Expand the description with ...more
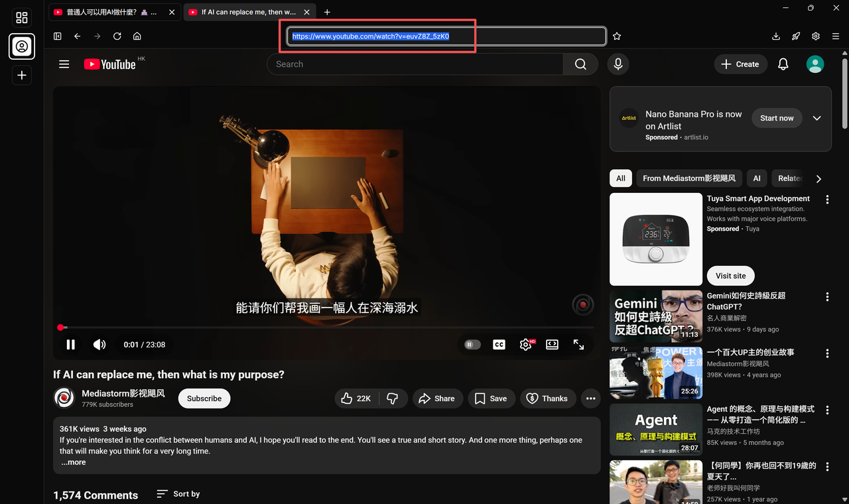Screen dimensions: 849x504 pyautogui.click(x=74, y=462)
